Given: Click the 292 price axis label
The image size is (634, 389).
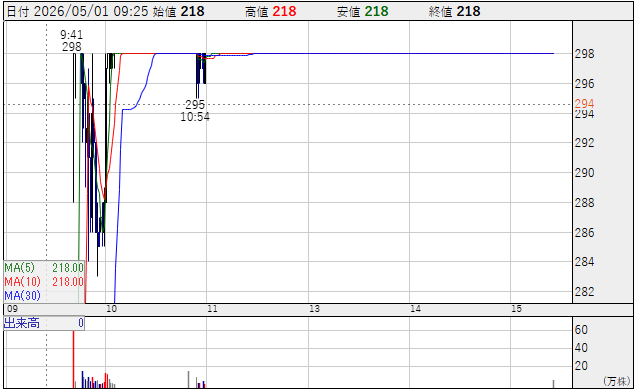Looking at the screenshot, I should click(x=584, y=142).
